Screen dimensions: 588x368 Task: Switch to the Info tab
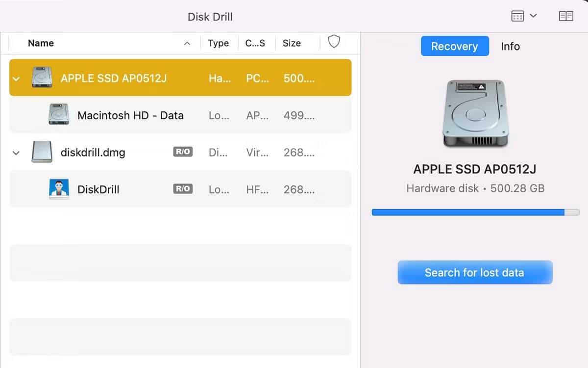click(510, 46)
